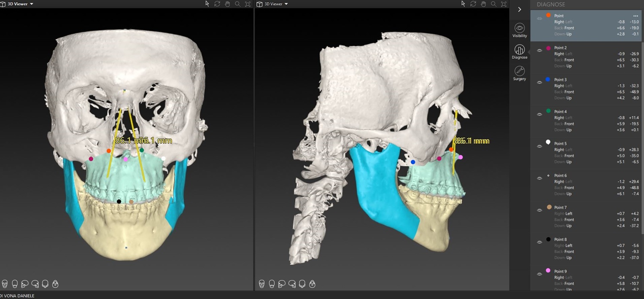Hide Point 8 with the eye toggle

540,242
